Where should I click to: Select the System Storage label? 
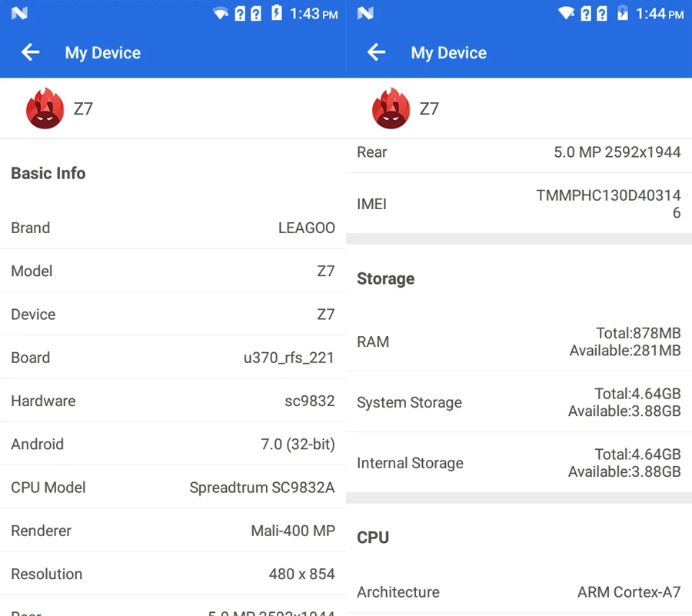pos(410,402)
